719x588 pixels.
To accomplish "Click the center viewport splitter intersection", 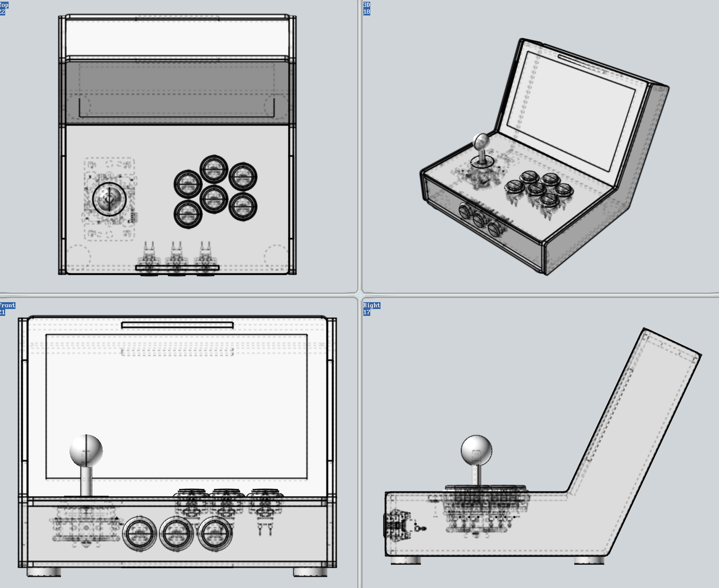I will pyautogui.click(x=360, y=294).
